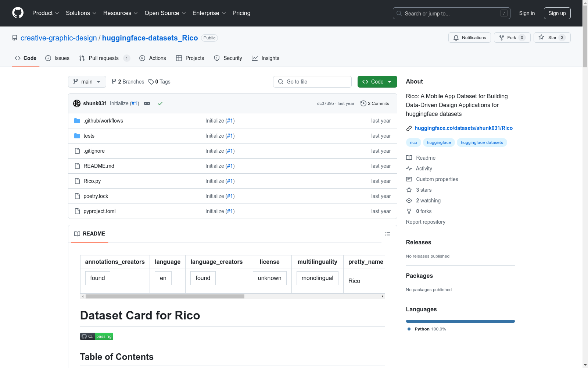This screenshot has height=368, width=588.
Task: Click the Sign in link
Action: pyautogui.click(x=527, y=13)
